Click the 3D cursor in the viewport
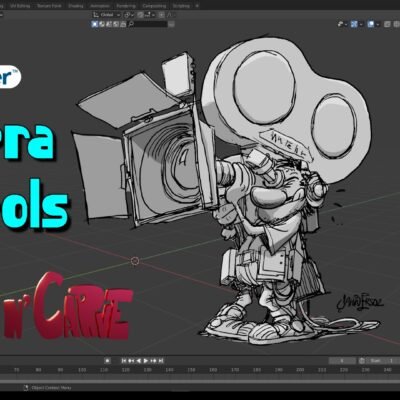 pyautogui.click(x=135, y=261)
